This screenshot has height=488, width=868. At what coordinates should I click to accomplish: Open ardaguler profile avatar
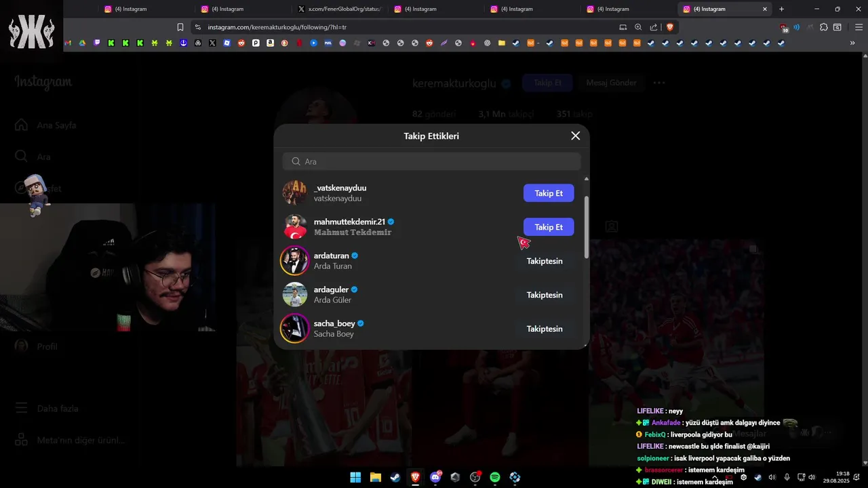(295, 294)
